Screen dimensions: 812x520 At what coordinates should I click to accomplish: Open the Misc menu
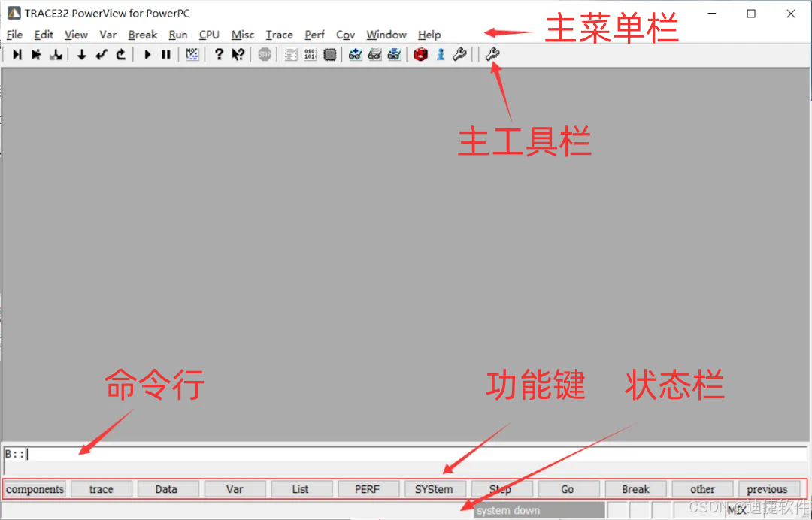(x=242, y=35)
